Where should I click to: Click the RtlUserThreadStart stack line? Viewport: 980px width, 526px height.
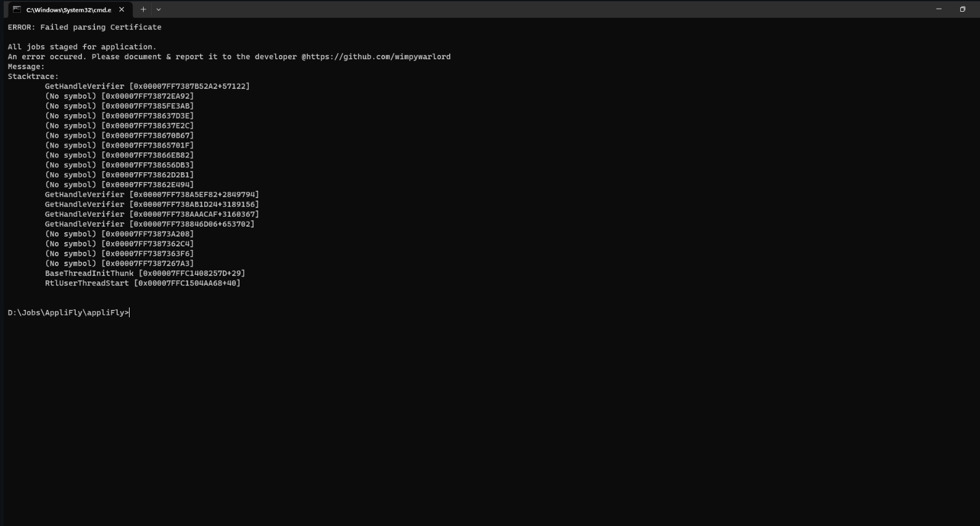point(143,283)
